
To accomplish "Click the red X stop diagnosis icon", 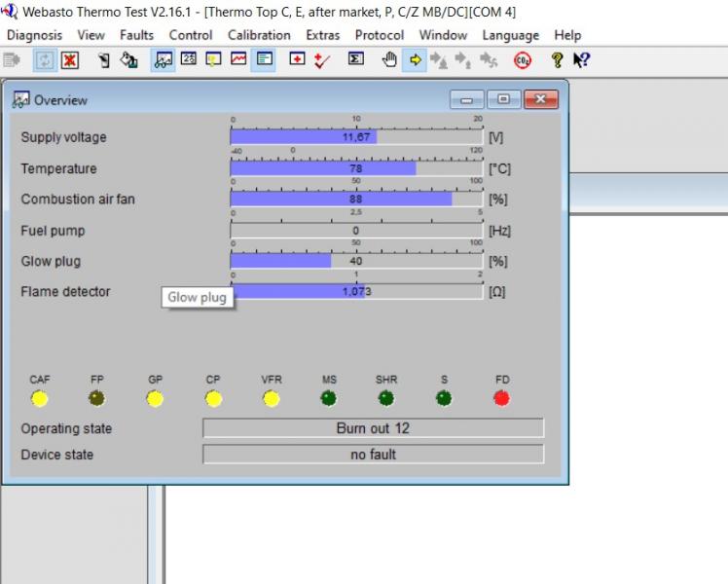I will coord(70,60).
